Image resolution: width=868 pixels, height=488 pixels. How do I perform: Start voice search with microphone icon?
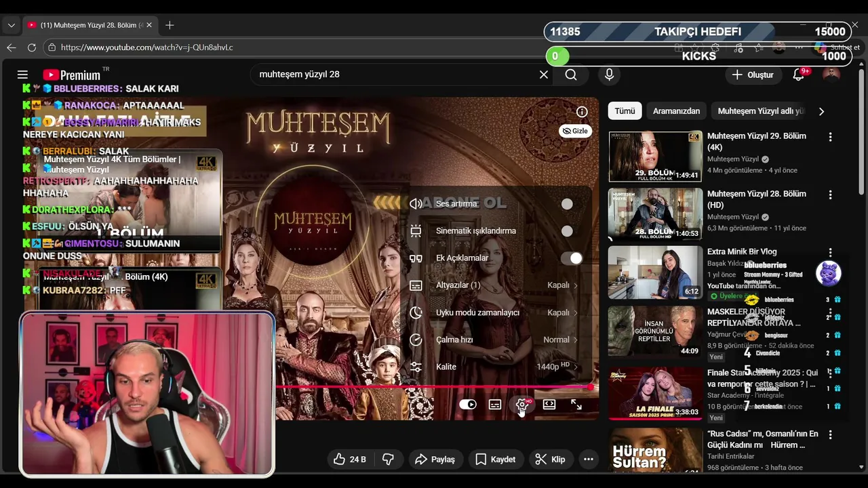pos(609,75)
